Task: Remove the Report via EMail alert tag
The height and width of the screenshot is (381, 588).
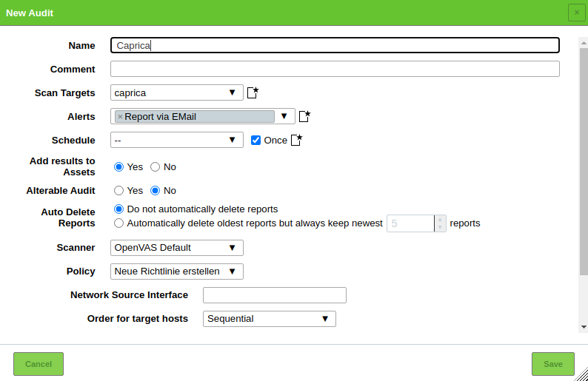Action: click(x=120, y=117)
